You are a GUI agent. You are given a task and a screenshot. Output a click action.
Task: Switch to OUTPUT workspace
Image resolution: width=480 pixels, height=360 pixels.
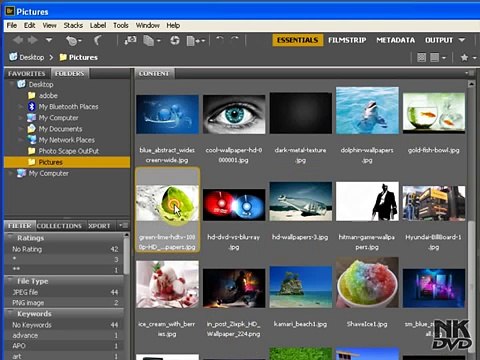point(439,40)
